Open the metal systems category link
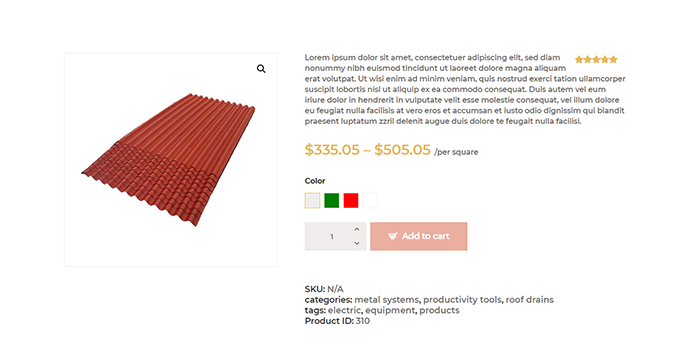The image size is (700, 362). [387, 300]
